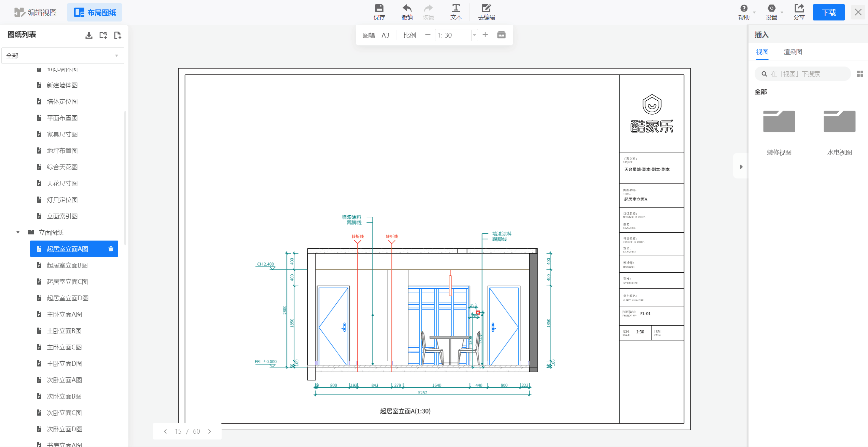Toggle grid view in insert panel
The image size is (868, 447).
tap(860, 74)
